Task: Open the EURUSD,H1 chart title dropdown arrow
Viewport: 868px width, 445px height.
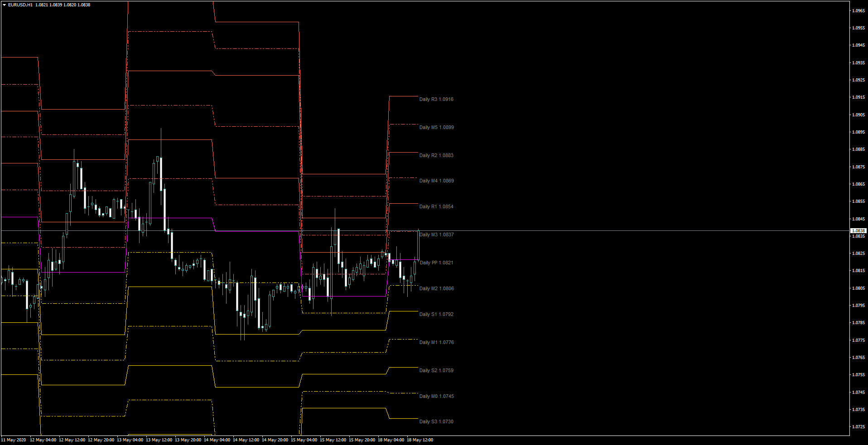Action: tap(5, 5)
